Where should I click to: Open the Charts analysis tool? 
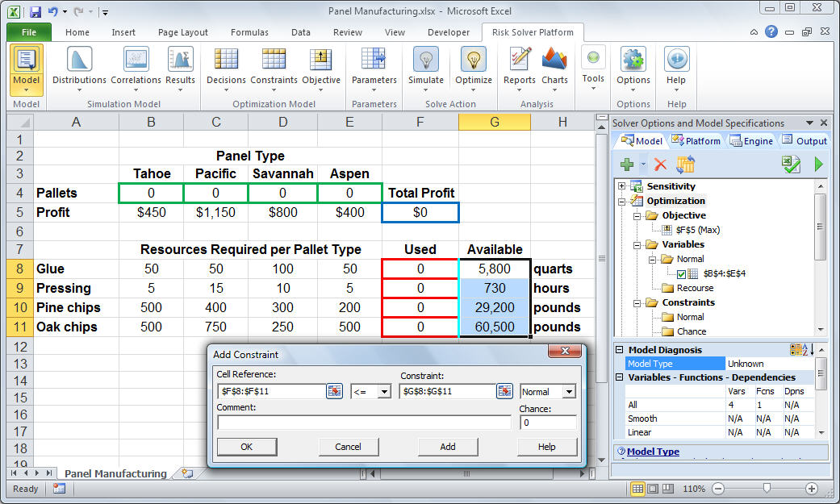click(x=554, y=60)
